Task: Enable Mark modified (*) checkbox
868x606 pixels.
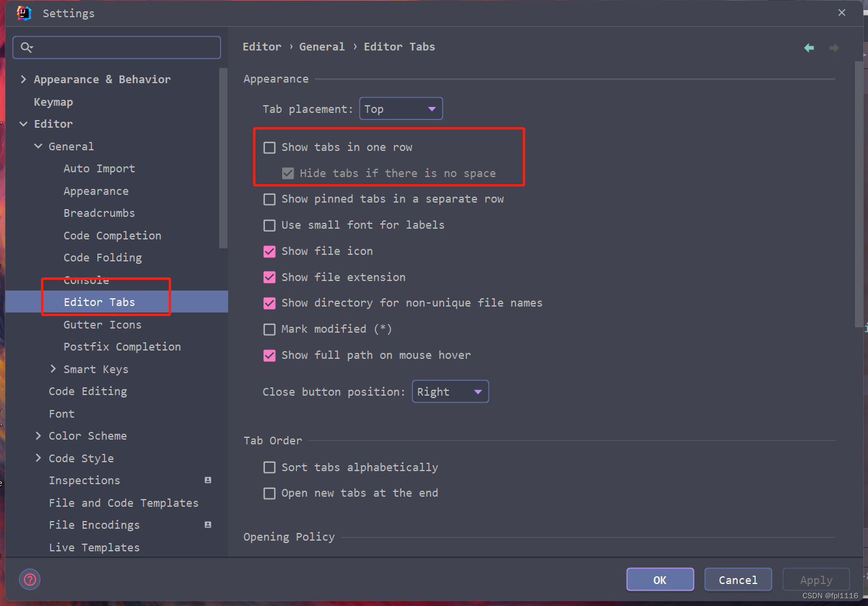Action: point(270,329)
